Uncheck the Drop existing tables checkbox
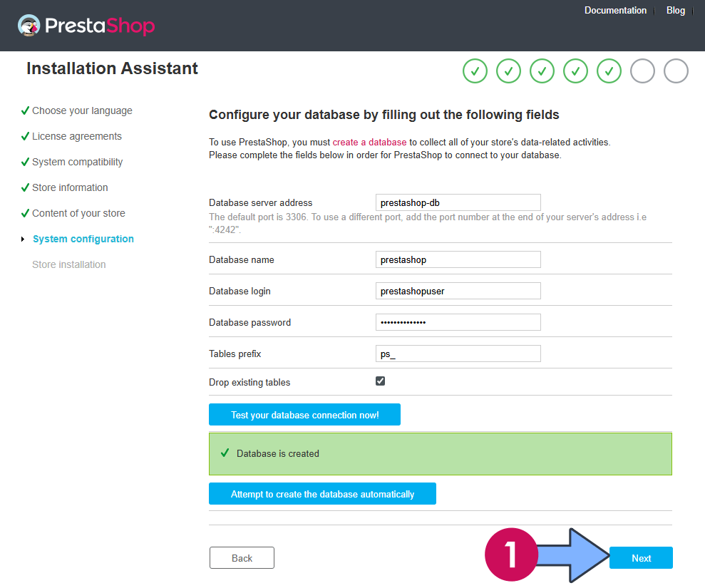705x588 pixels. click(x=381, y=381)
